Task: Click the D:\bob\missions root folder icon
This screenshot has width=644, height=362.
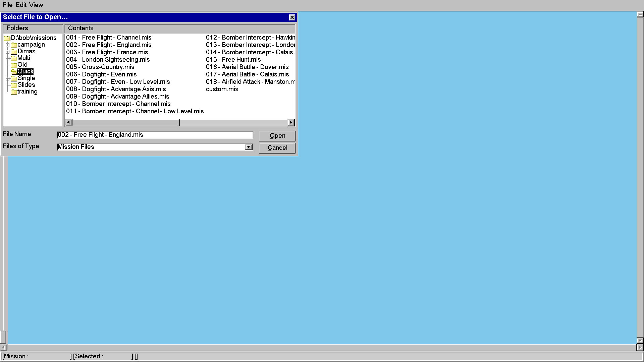Action: click(7, 38)
